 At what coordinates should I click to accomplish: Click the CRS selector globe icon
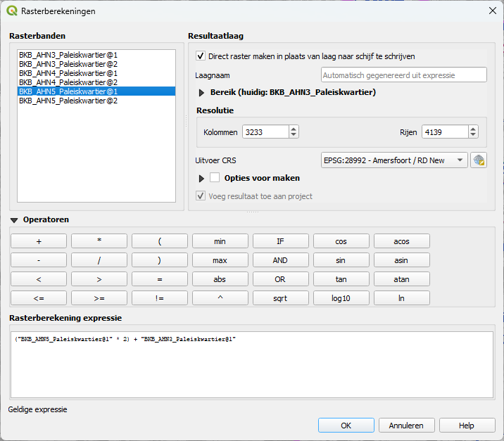479,160
